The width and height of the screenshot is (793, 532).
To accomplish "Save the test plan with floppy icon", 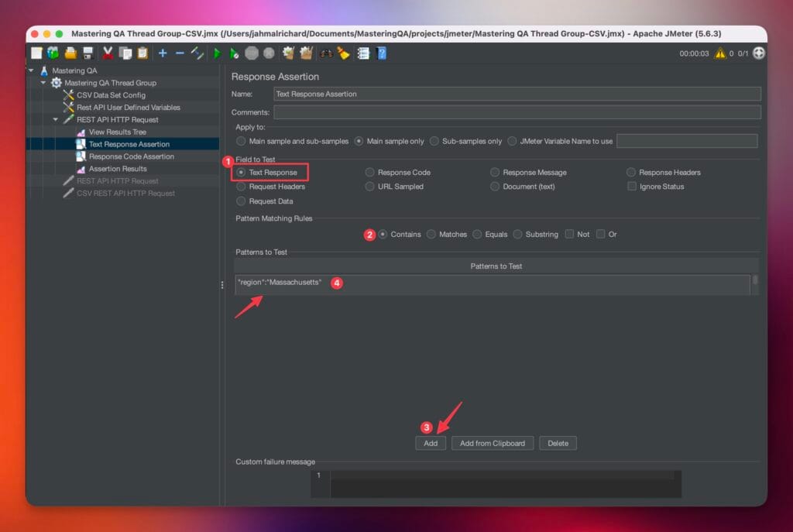I will point(88,53).
